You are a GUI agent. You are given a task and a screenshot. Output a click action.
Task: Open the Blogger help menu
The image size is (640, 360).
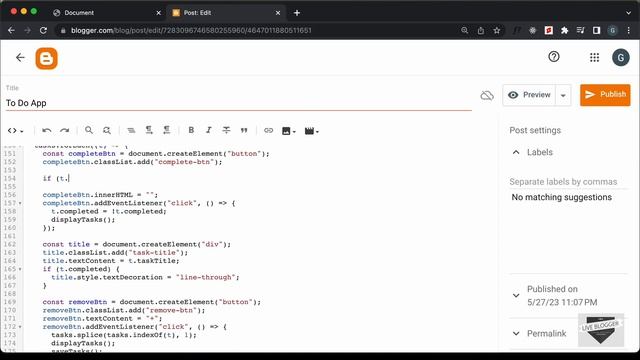[x=553, y=57]
